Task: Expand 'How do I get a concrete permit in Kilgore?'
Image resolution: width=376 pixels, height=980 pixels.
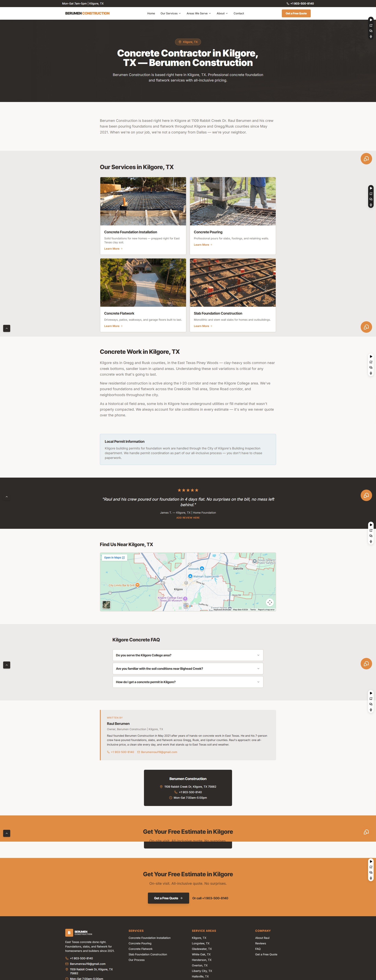Action: click(x=188, y=682)
